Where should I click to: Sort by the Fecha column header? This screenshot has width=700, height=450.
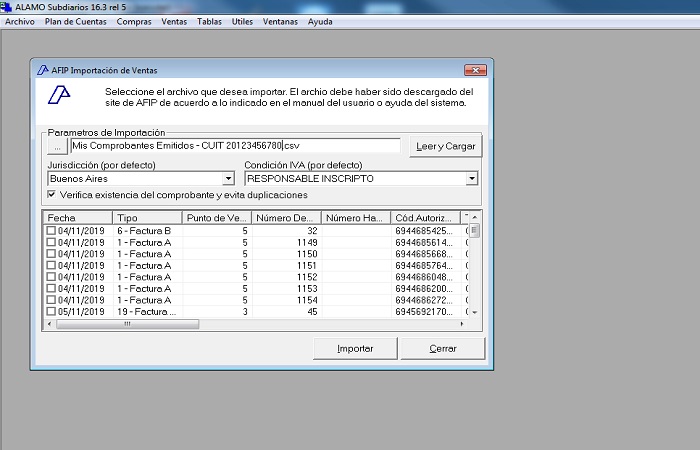[x=78, y=218]
